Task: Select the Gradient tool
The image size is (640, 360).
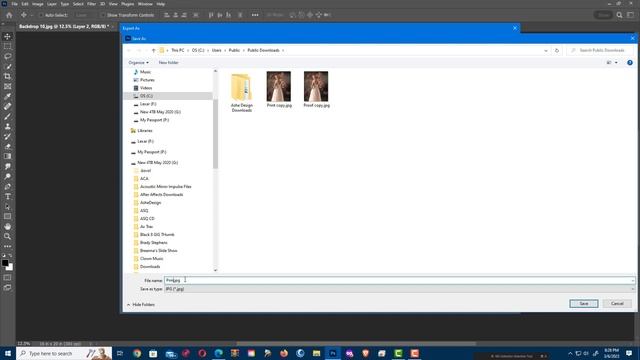Action: click(7, 156)
